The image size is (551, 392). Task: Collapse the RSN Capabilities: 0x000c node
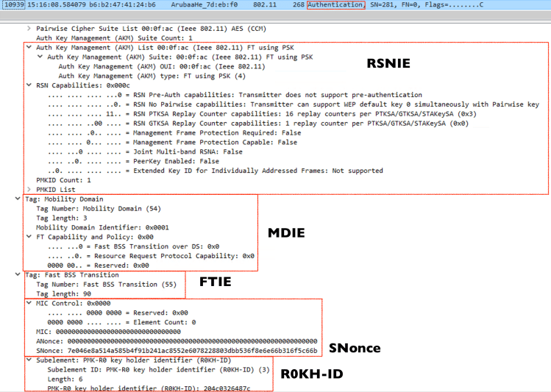pos(28,85)
